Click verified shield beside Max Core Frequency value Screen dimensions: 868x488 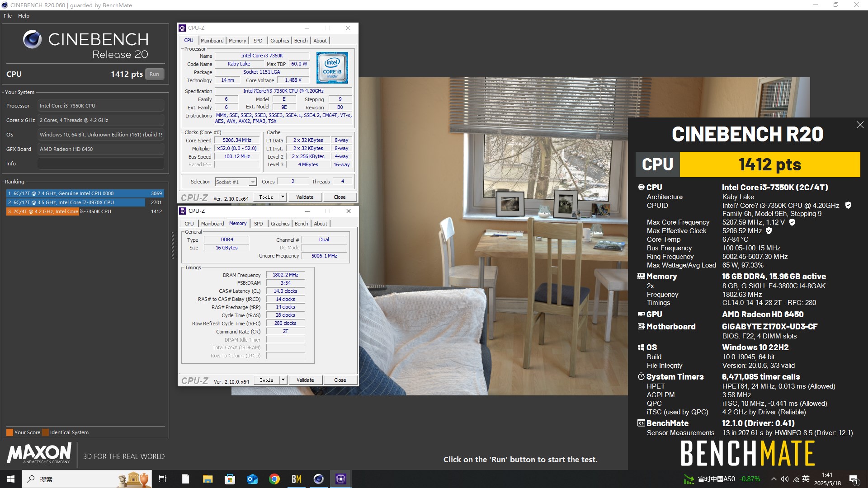(792, 222)
